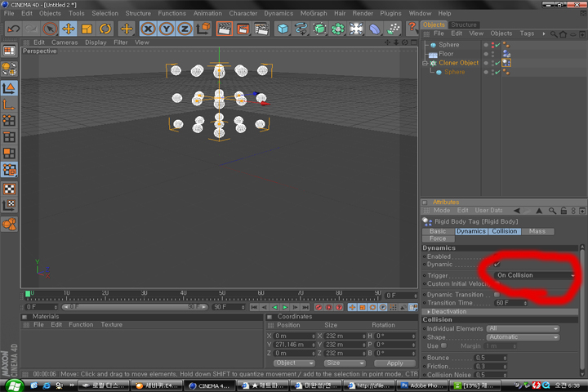Viewport: 588px width, 392px height.
Task: Toggle the Dynamic Transition checkbox
Action: click(497, 295)
